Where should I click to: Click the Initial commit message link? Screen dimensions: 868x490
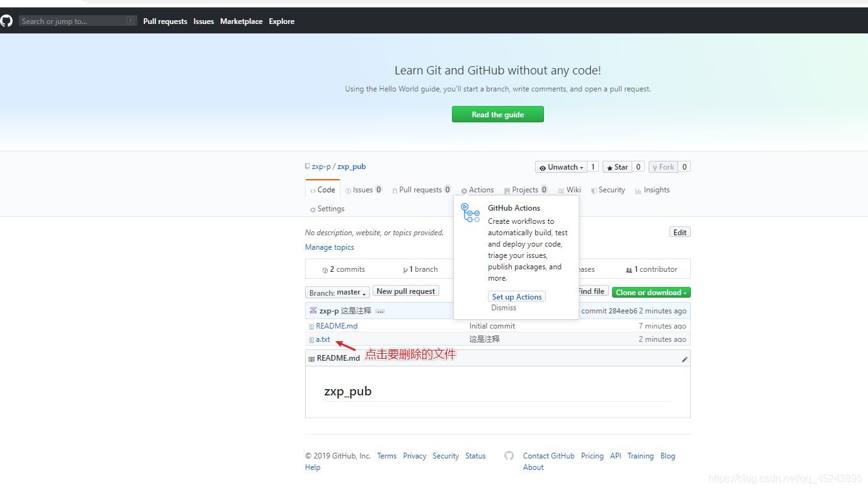click(x=492, y=326)
